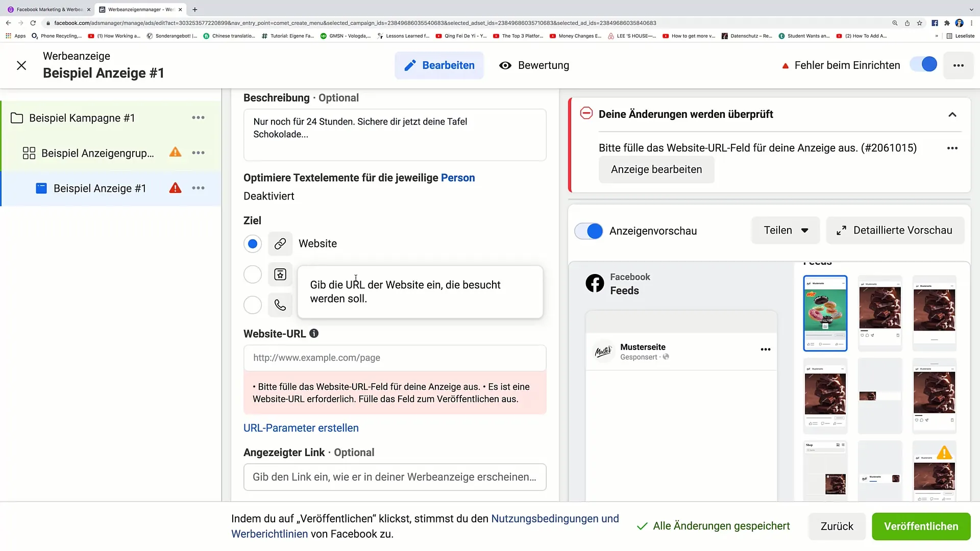Click the green Veröffentlichen button
980x551 pixels.
click(921, 527)
